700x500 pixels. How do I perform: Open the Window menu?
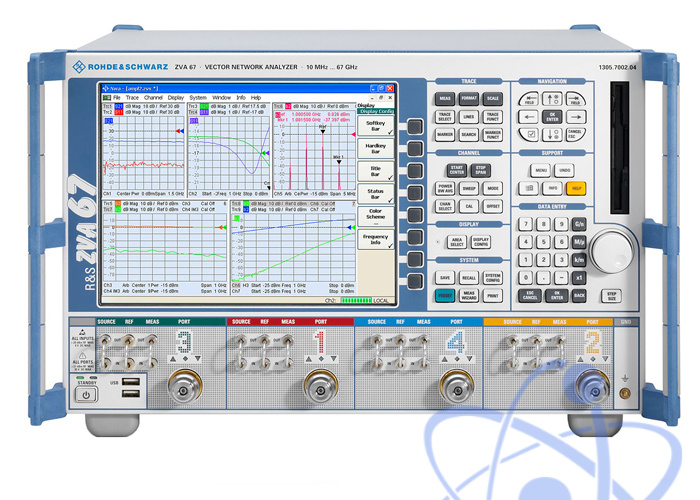[x=221, y=97]
